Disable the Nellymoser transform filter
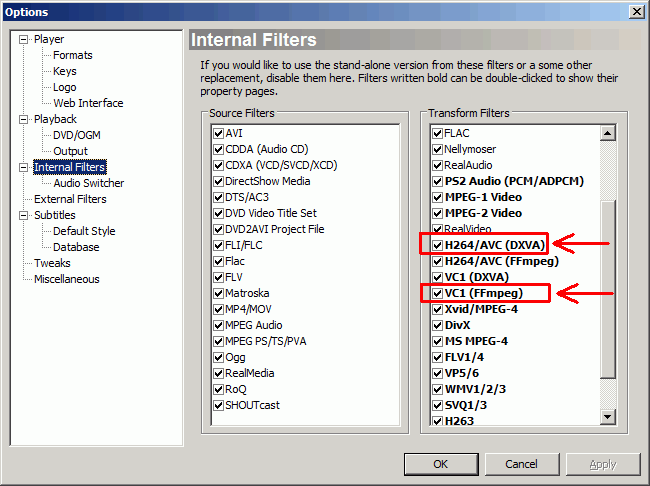Image resolution: width=650 pixels, height=486 pixels. pyautogui.click(x=437, y=149)
